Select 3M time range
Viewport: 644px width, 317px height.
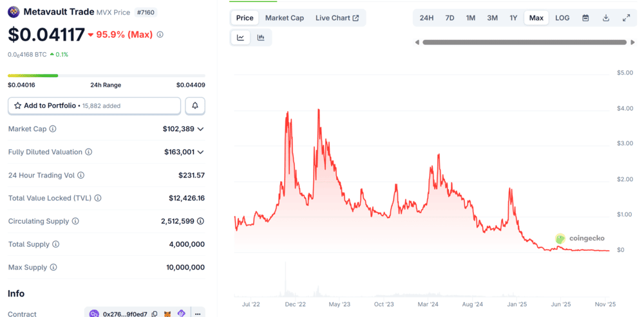coord(493,18)
